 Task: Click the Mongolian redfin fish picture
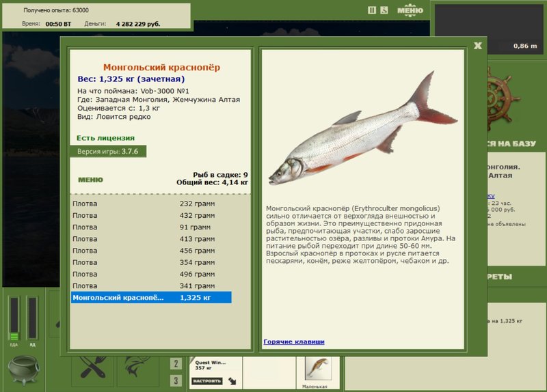[363, 129]
